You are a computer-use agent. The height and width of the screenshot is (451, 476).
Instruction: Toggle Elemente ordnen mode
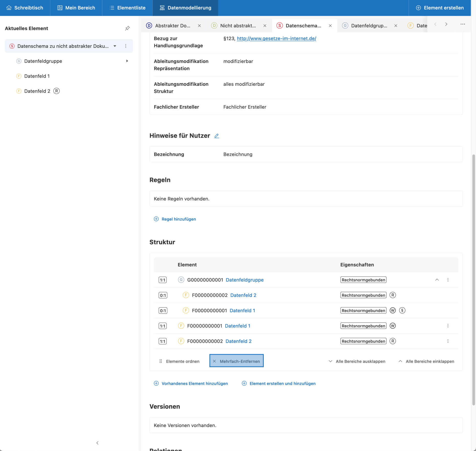tap(179, 361)
